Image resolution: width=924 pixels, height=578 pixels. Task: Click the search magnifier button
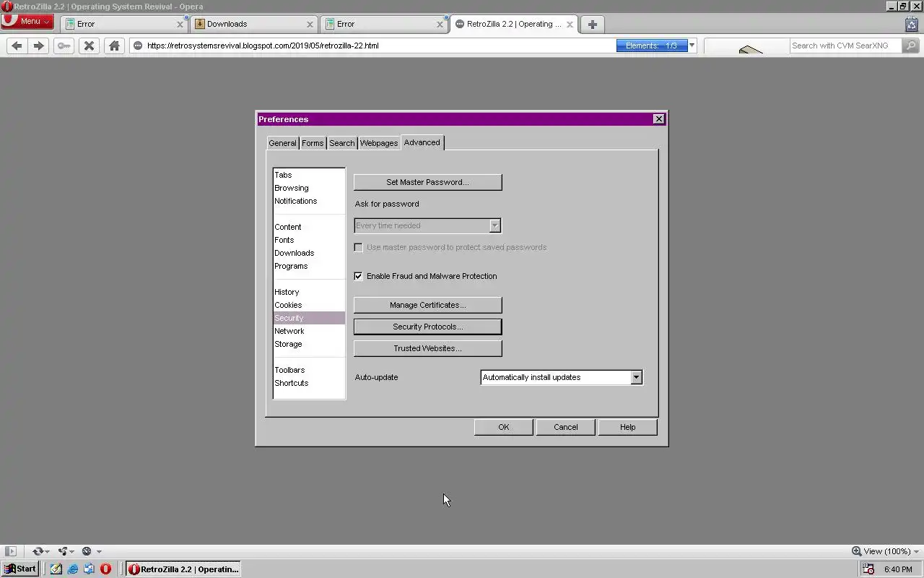pos(910,46)
